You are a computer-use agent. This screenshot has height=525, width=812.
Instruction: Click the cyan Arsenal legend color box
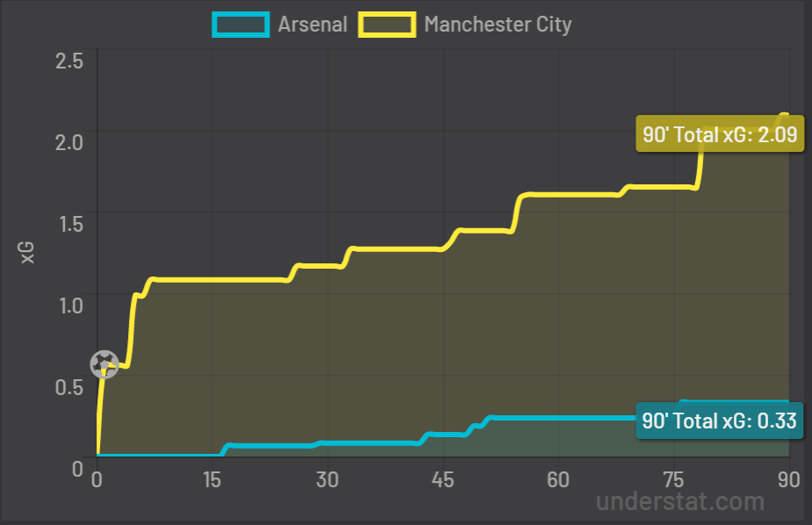click(x=240, y=24)
